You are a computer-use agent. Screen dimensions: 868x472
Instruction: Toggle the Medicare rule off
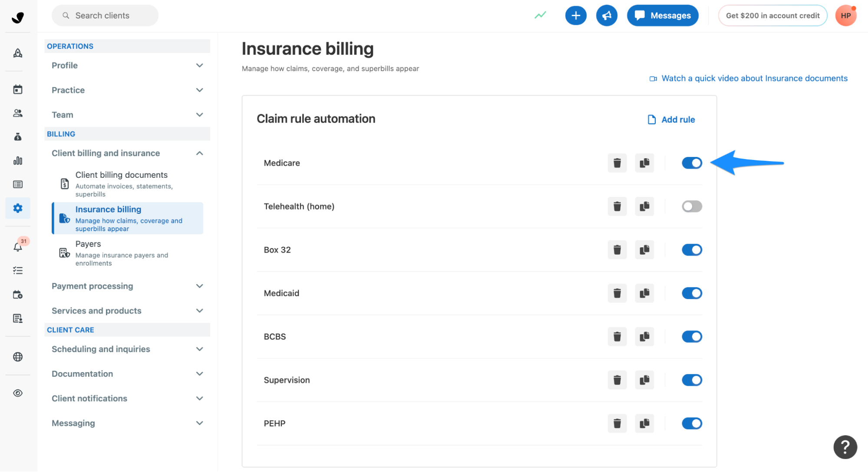692,163
